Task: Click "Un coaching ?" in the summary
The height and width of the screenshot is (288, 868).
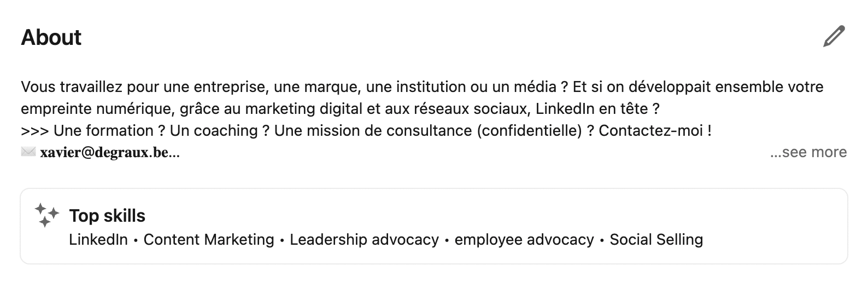Action: pos(214,131)
